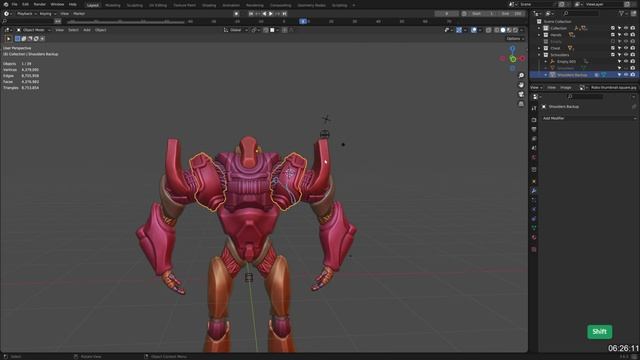Toggle Collection row exclude checkbox
Image resolution: width=640 pixels, height=360 pixels.
pyautogui.click(x=613, y=28)
